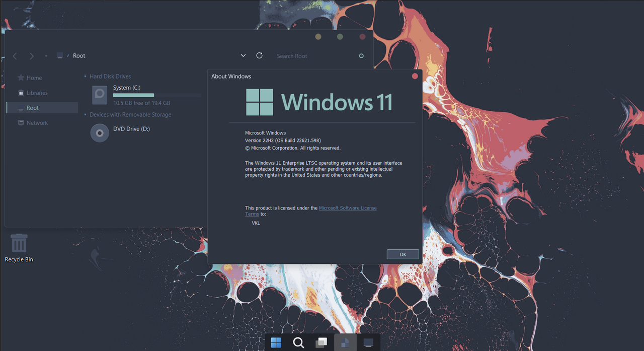Click the About Windows title text

click(x=231, y=77)
